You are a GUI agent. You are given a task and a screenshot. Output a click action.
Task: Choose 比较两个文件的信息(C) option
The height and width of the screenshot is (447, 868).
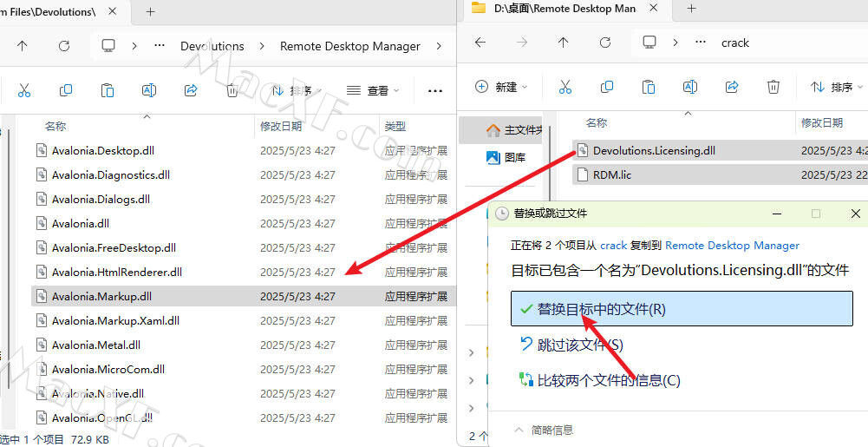599,380
